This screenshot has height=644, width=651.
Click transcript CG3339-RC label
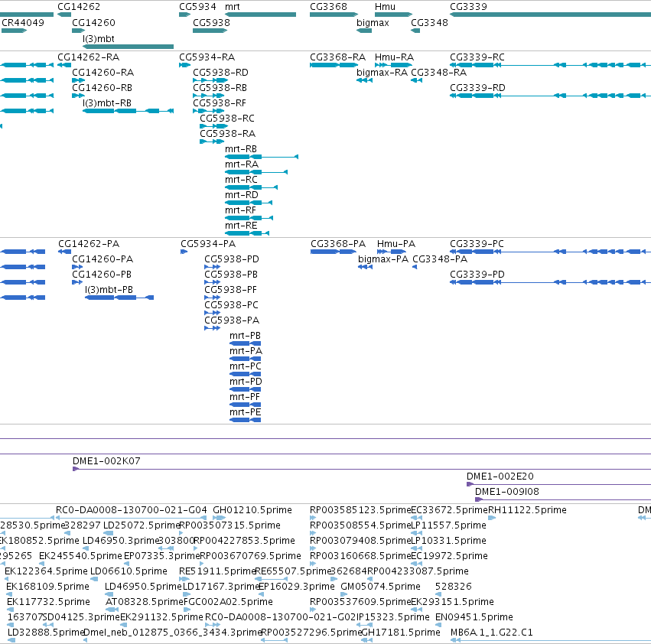tap(477, 57)
